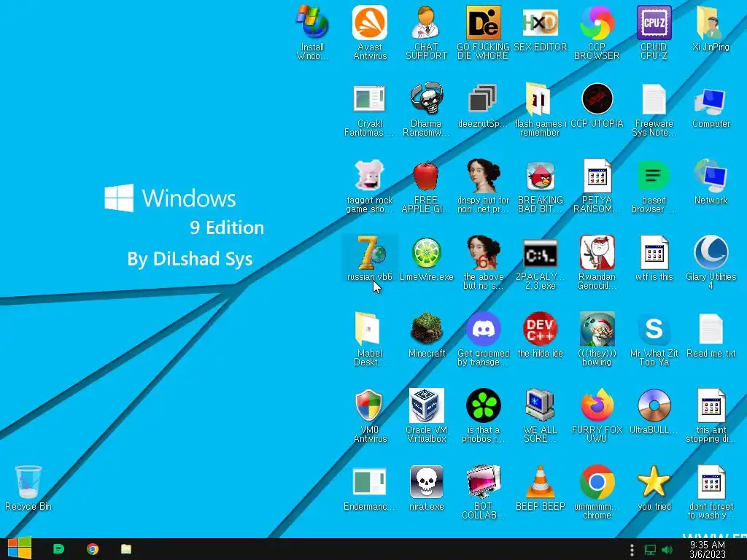Click the network tray icon
The width and height of the screenshot is (747, 560).
pos(650,550)
